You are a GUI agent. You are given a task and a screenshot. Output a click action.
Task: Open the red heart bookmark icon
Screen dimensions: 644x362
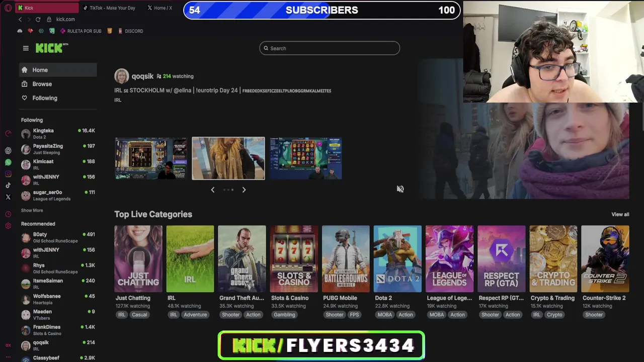tap(30, 31)
